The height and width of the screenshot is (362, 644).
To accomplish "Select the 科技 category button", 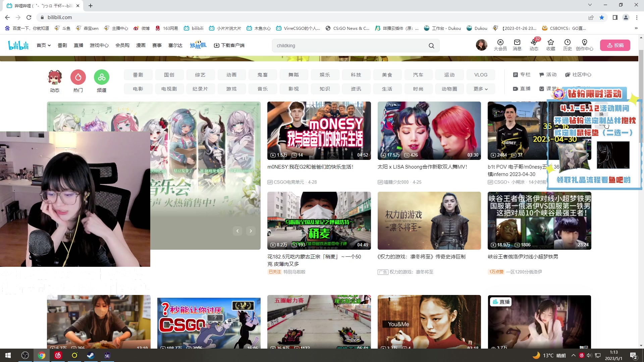I will (x=356, y=75).
